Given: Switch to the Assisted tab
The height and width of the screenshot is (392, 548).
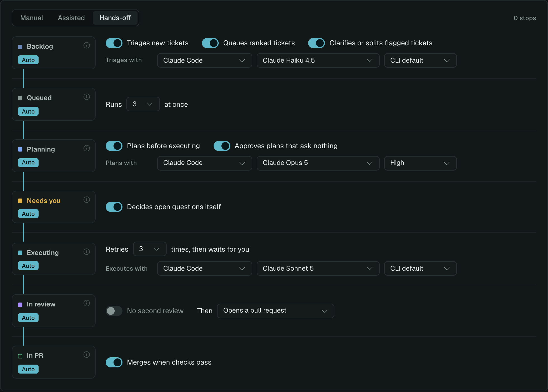Looking at the screenshot, I should 71,18.
